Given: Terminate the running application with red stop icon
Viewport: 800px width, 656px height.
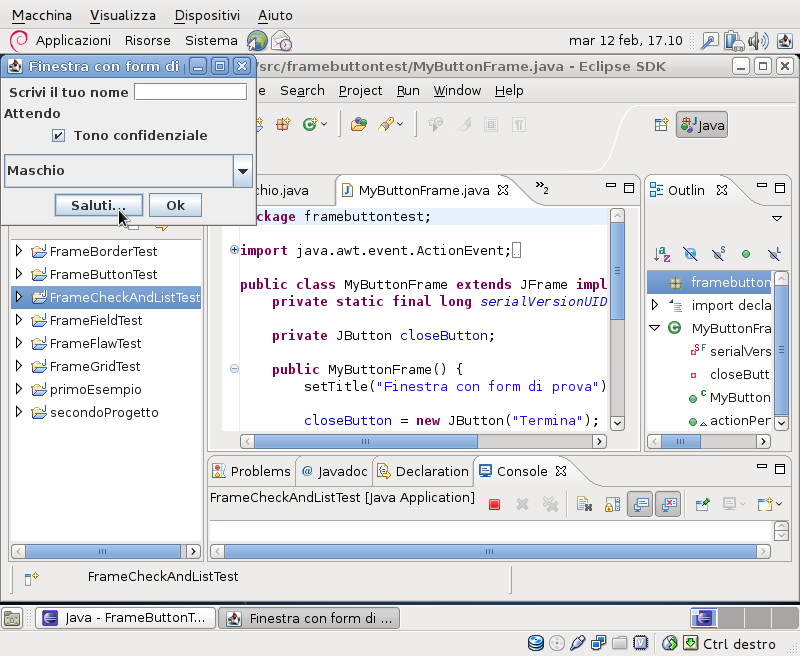Looking at the screenshot, I should coord(494,504).
